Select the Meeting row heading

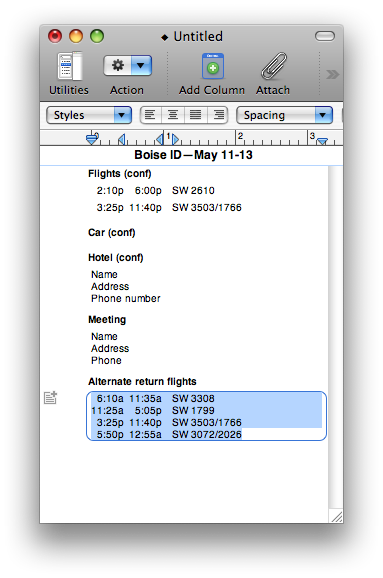[107, 319]
